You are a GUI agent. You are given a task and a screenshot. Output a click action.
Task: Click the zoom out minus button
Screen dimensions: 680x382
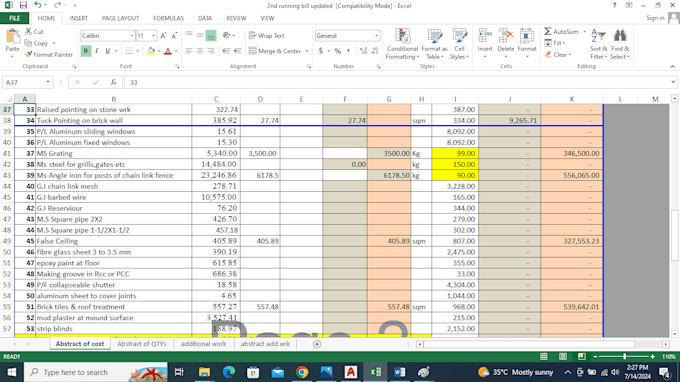tap(595, 356)
